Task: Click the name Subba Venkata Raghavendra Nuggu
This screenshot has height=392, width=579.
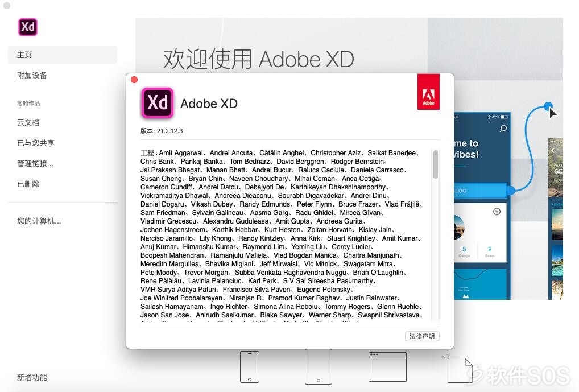Action: click(291, 273)
